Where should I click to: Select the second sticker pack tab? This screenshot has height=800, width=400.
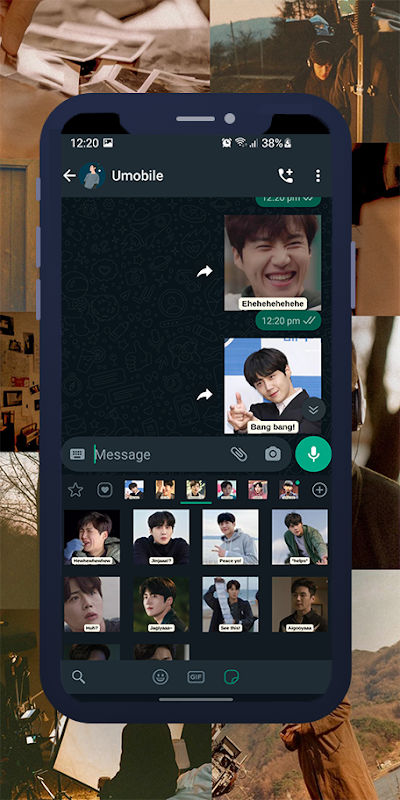(x=165, y=490)
